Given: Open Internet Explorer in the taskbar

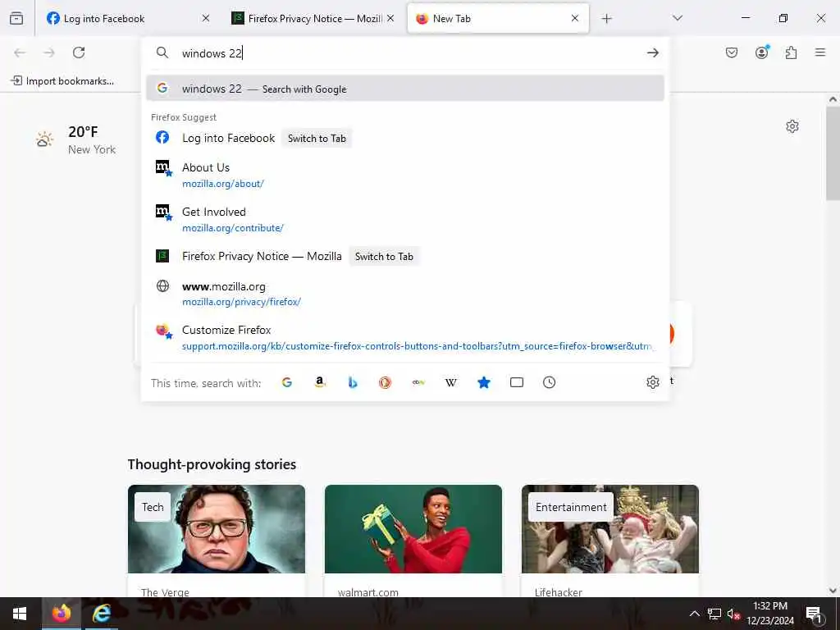Looking at the screenshot, I should point(101,614).
